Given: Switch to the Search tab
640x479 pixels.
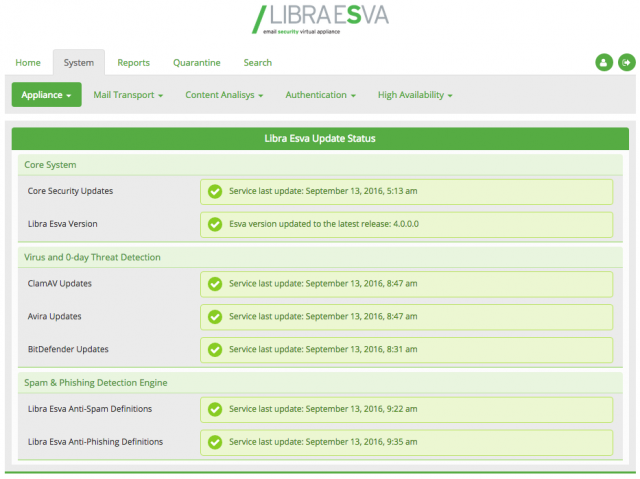Looking at the screenshot, I should click(258, 63).
